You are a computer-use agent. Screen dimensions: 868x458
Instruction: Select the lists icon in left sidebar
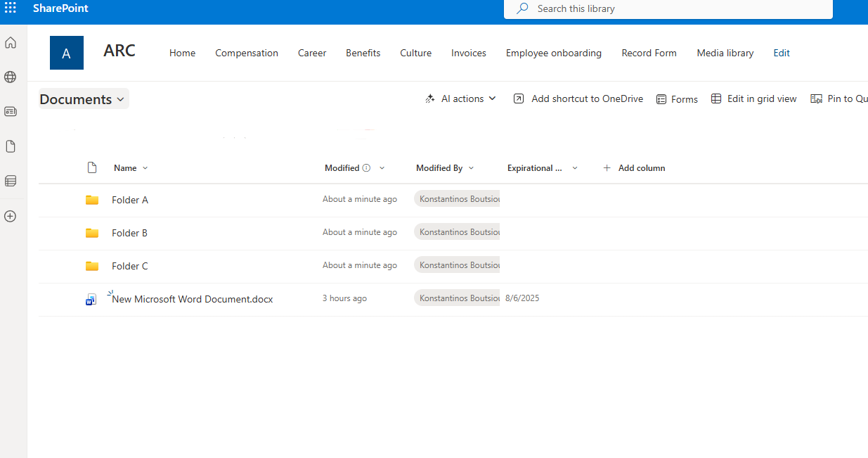(x=11, y=181)
